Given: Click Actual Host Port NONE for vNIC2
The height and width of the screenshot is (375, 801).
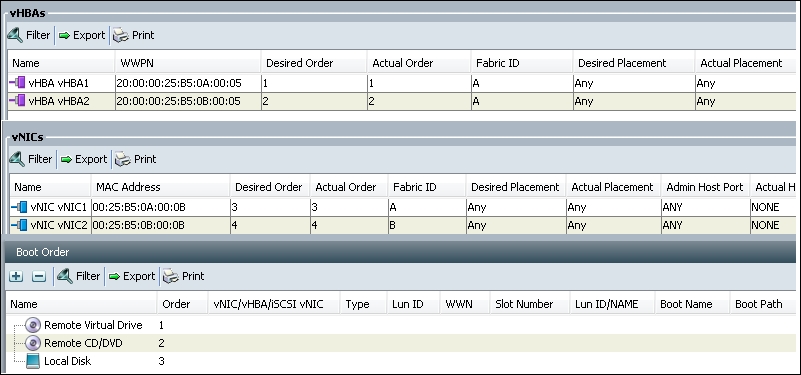Looking at the screenshot, I should click(x=773, y=225).
